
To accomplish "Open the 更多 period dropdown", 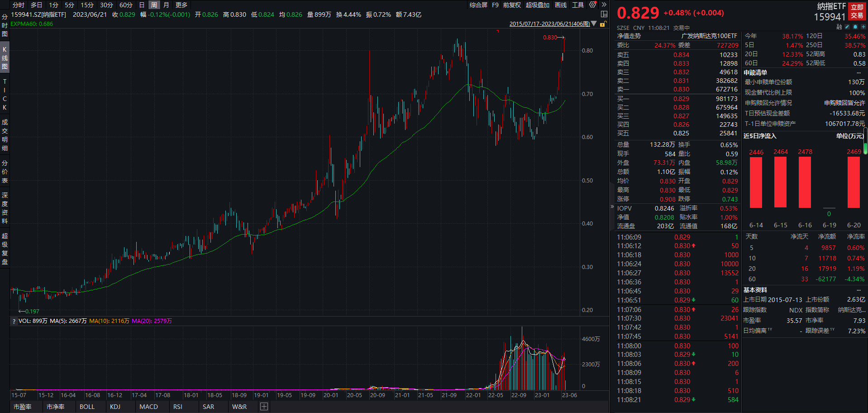I will pos(181,5).
